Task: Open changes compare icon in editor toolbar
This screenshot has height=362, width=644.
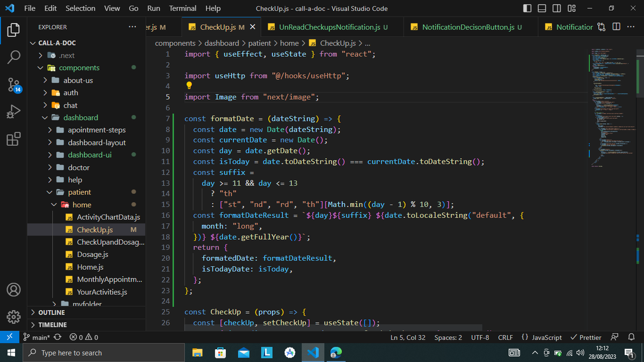Action: click(x=602, y=27)
